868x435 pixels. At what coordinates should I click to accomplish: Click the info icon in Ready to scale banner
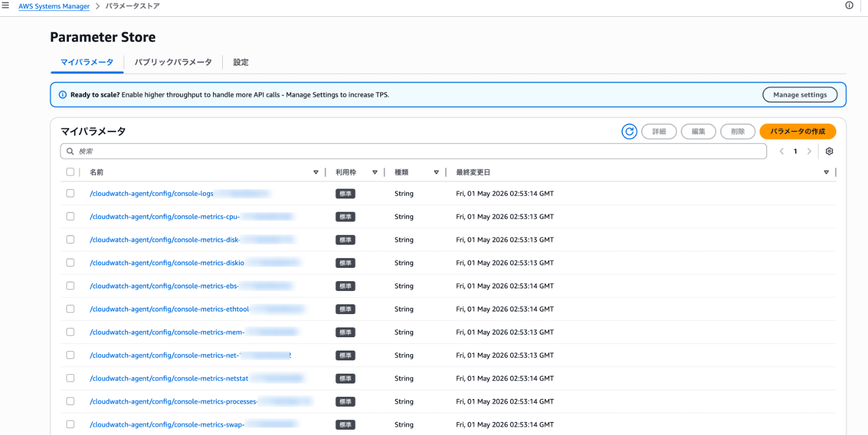[x=62, y=95]
